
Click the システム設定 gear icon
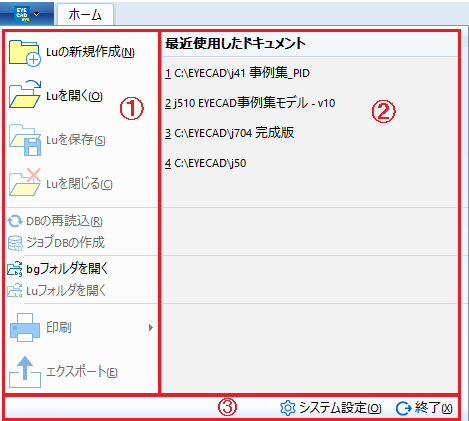tap(288, 408)
